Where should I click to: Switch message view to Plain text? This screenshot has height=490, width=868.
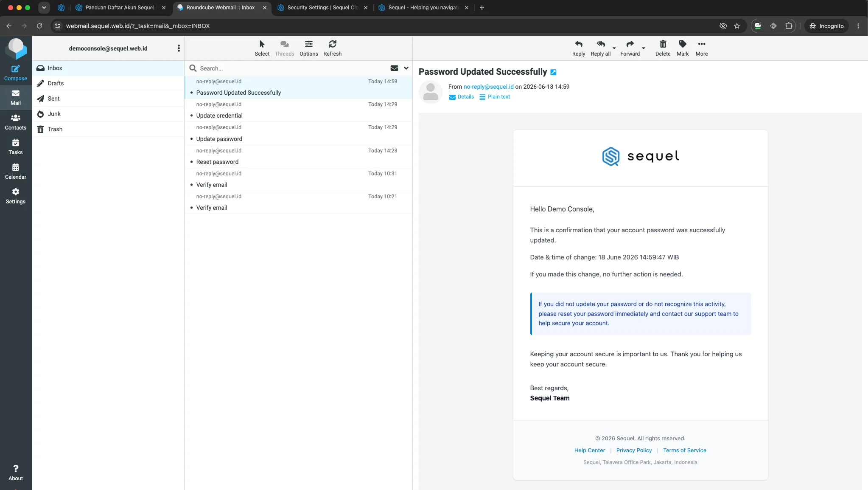tap(495, 97)
